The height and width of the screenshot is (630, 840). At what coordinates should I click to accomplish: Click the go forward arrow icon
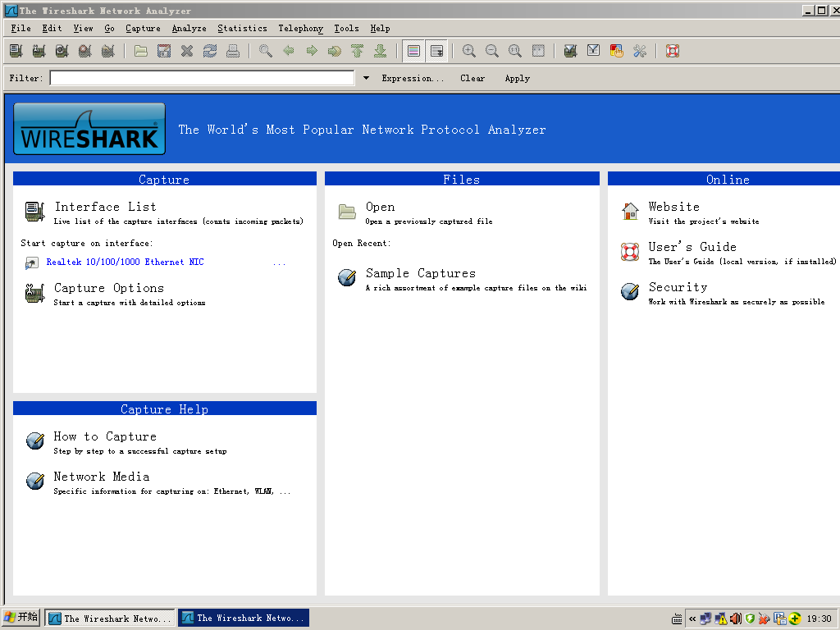pos(312,51)
